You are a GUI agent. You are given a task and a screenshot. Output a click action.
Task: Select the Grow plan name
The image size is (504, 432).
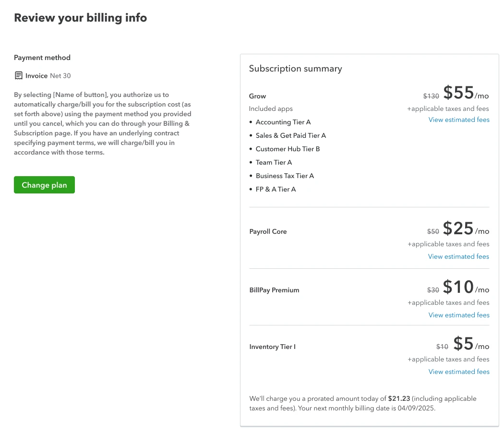(x=257, y=96)
